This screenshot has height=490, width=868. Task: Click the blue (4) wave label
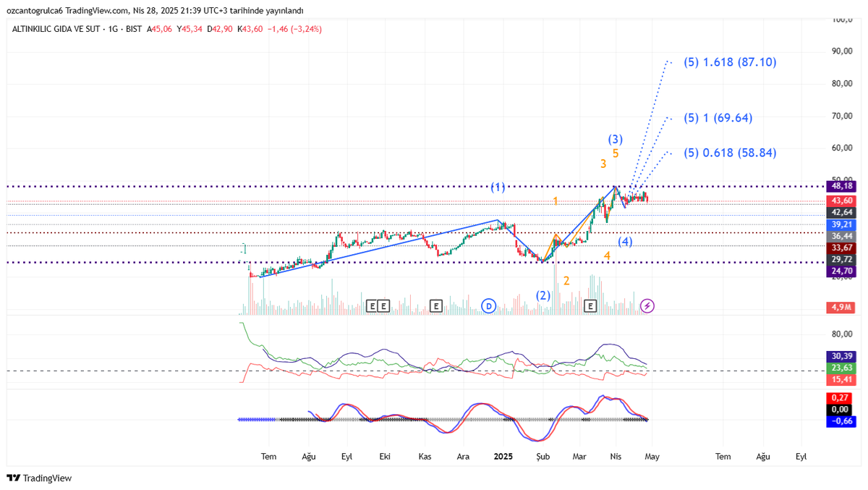[x=626, y=241]
